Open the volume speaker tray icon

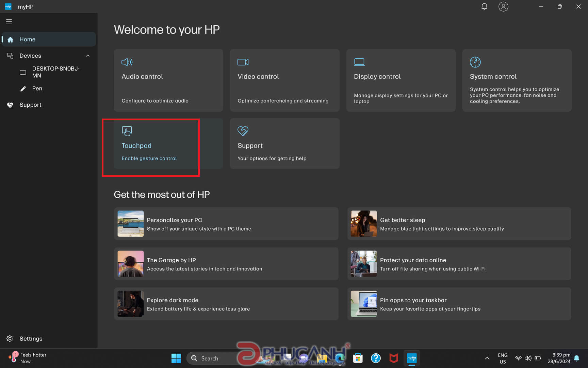click(528, 358)
